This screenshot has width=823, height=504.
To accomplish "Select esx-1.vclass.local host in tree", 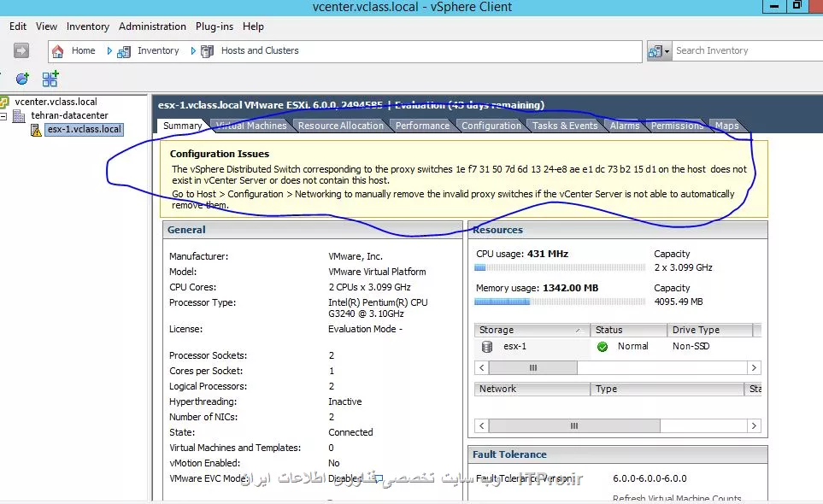I will 84,130.
